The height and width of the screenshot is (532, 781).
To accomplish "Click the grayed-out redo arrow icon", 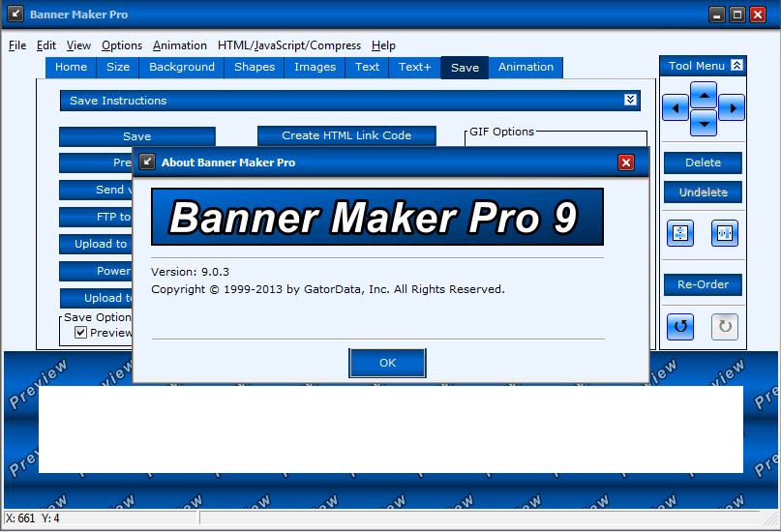I will click(x=725, y=326).
